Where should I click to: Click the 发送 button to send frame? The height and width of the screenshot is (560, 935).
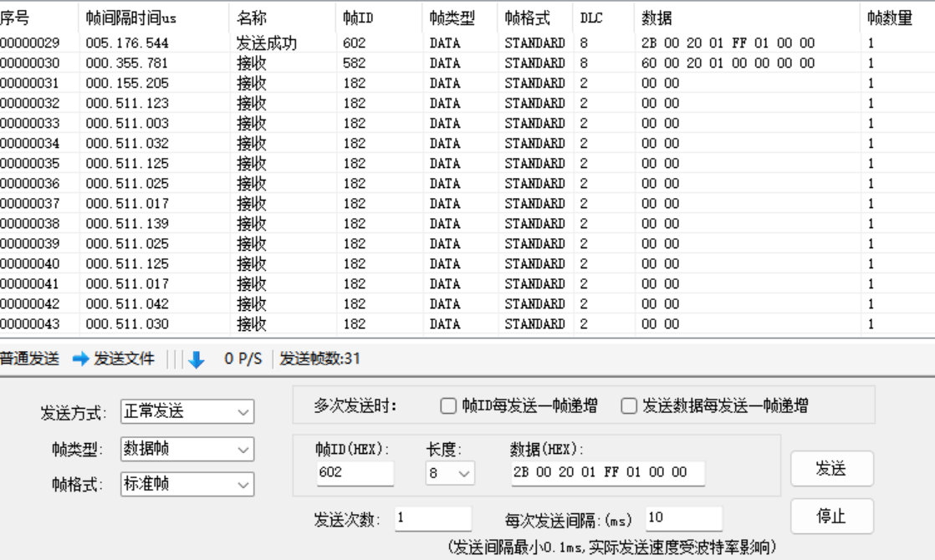point(831,469)
